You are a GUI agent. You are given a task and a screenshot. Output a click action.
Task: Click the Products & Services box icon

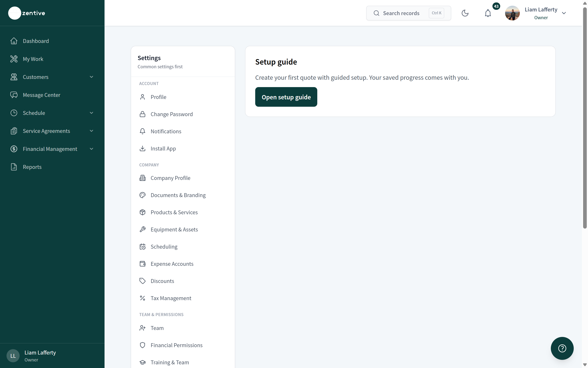point(143,212)
